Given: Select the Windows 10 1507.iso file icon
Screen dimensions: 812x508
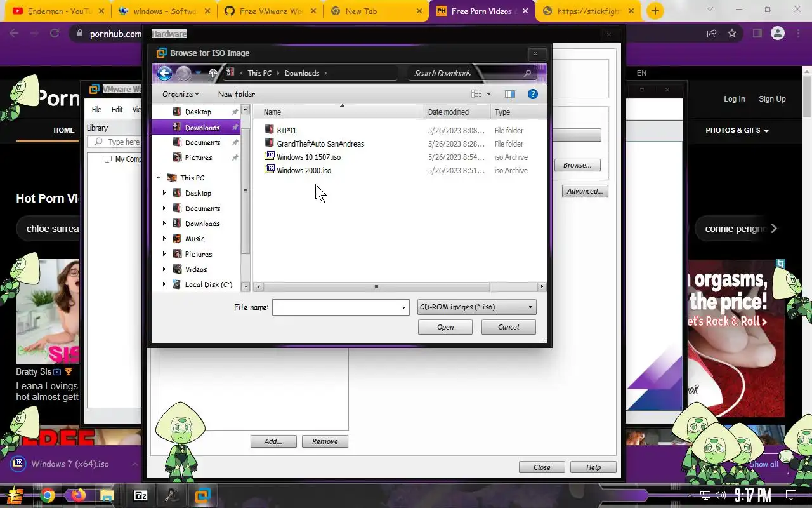Looking at the screenshot, I should click(x=270, y=157).
